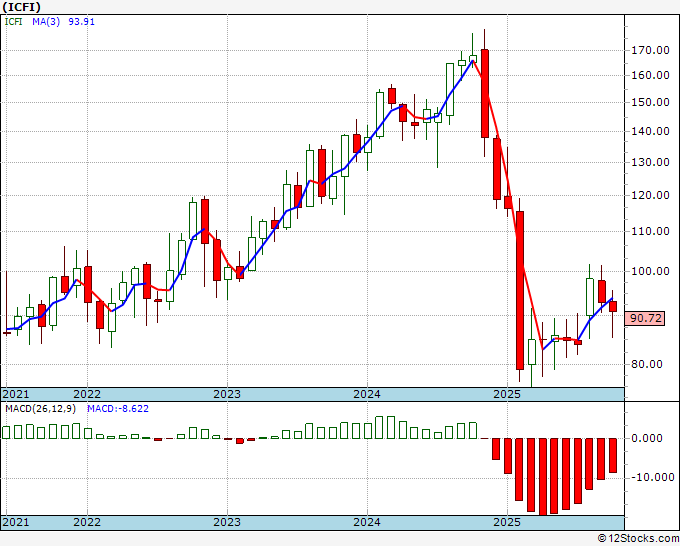680x546 pixels.
Task: Click the MACD(26,12,9) indicator label
Action: 40,409
